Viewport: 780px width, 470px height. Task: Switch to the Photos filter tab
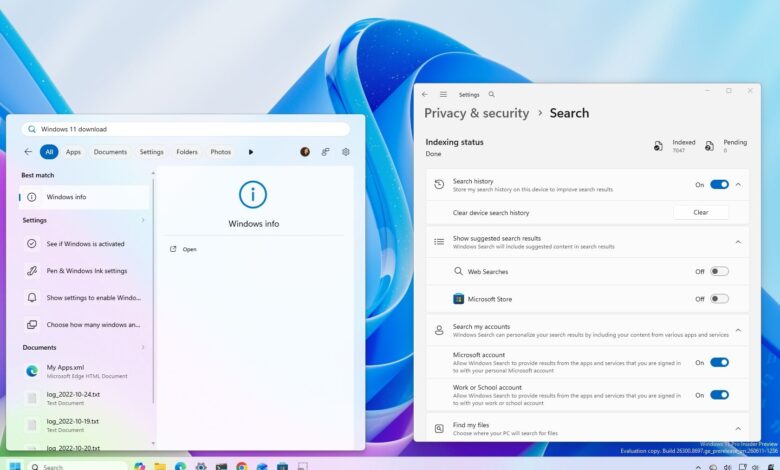221,152
